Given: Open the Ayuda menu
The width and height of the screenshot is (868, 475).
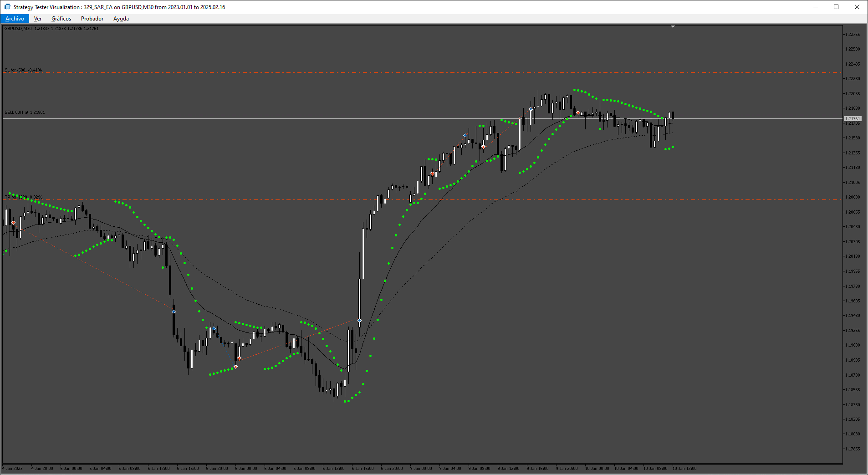Looking at the screenshot, I should click(121, 19).
